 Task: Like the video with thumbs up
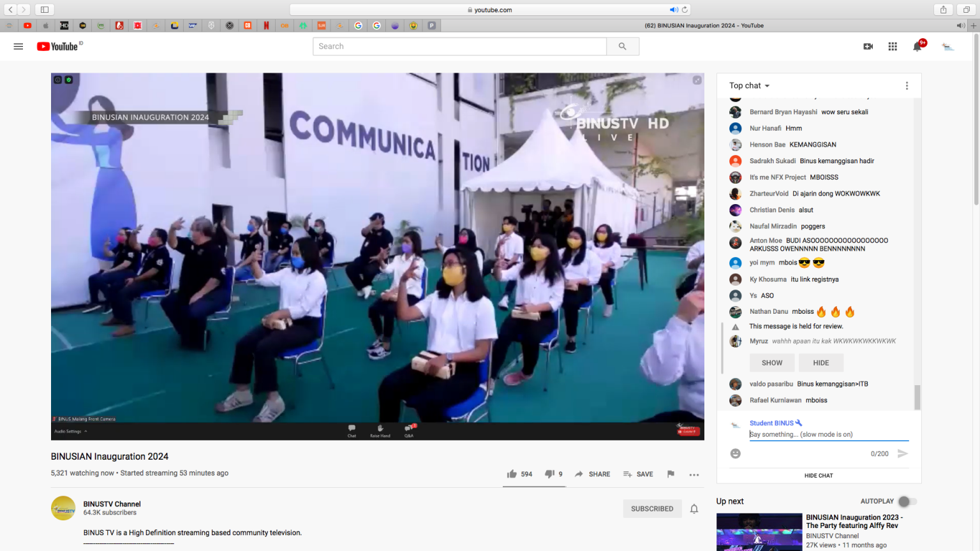512,474
